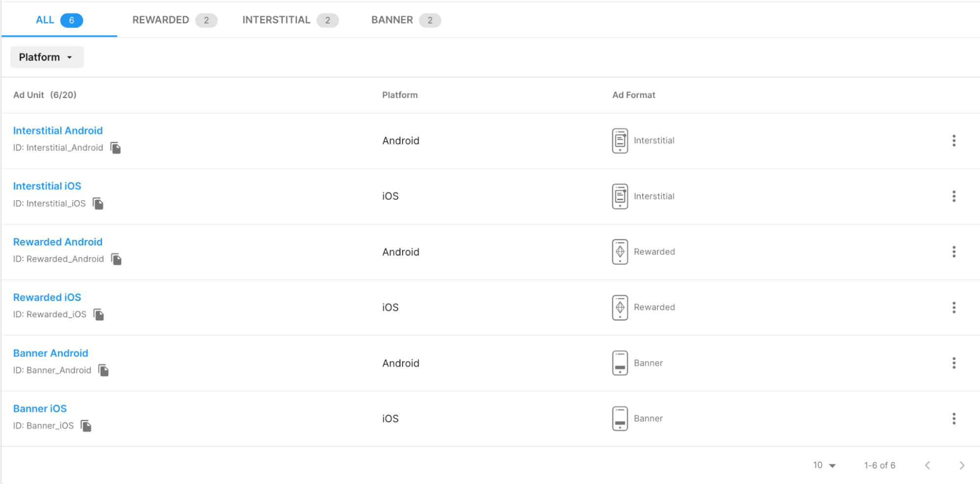Copy the Interstitial_Android ad unit ID
Viewport: 980px width, 484px height.
(116, 148)
